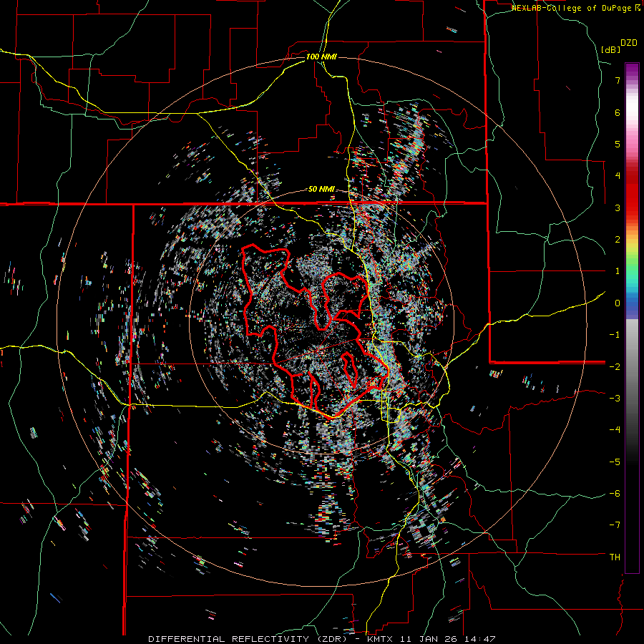
Task: Click the -1 dB scale value
Action: [615, 335]
